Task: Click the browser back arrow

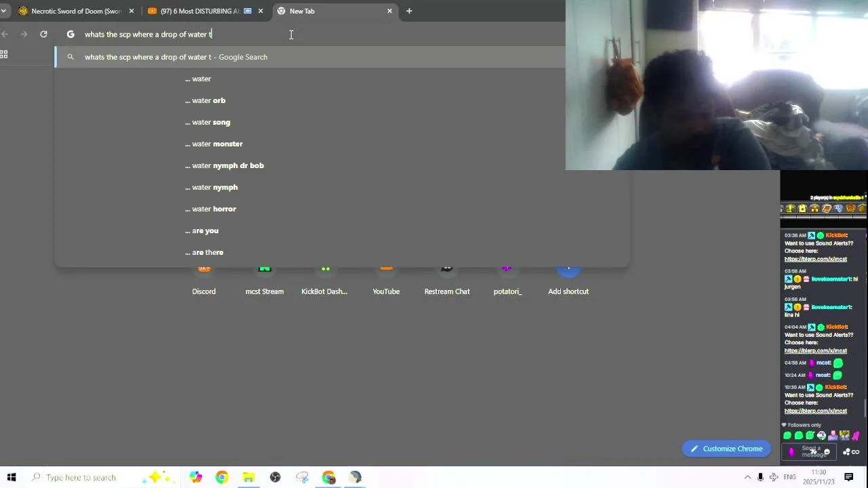Action: point(5,34)
